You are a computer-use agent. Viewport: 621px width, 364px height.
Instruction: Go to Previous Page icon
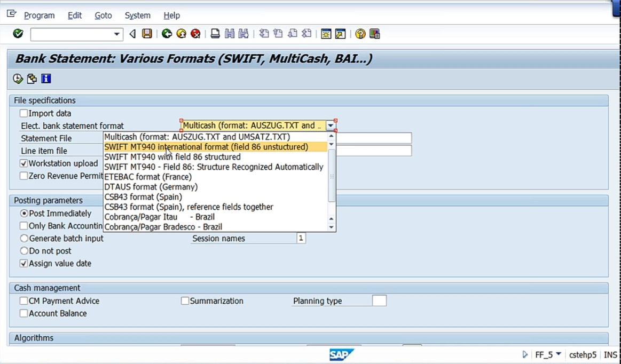(278, 34)
